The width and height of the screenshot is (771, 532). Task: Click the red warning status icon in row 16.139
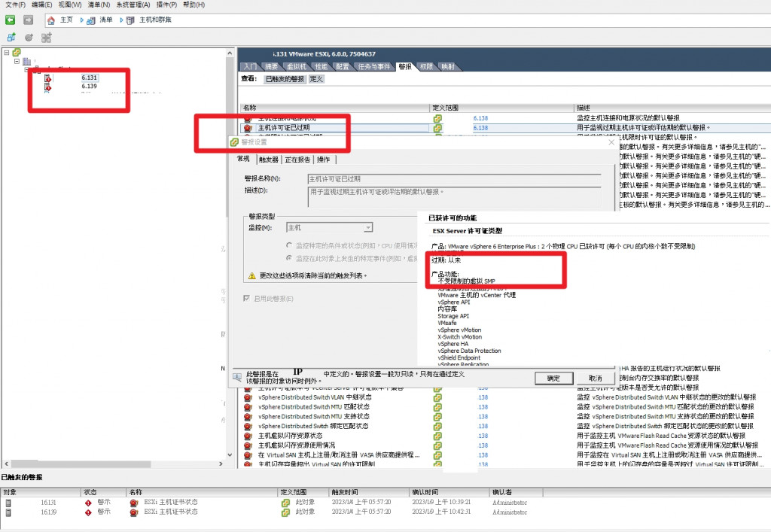(88, 512)
